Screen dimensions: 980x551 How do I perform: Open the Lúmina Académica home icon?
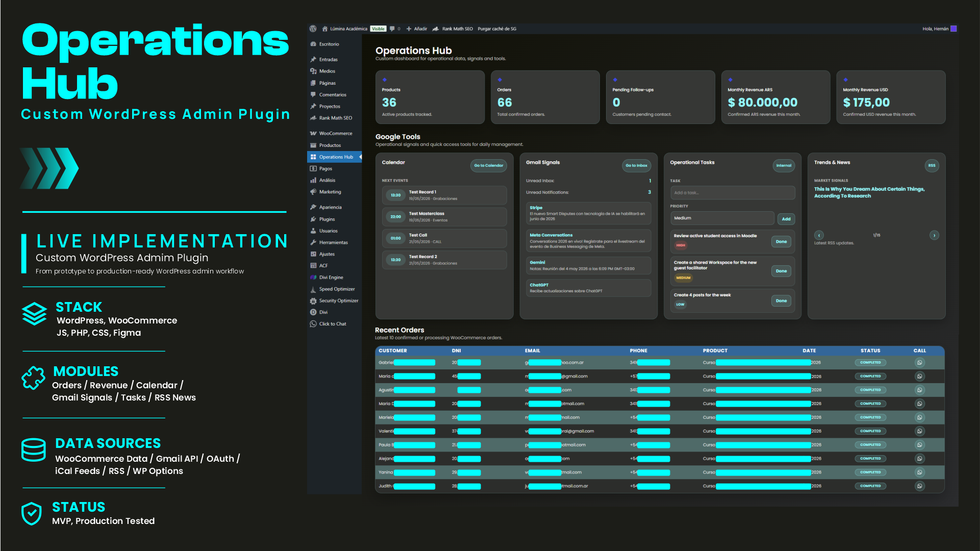coord(325,29)
